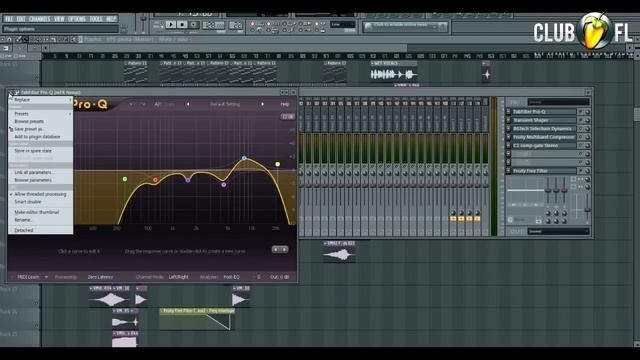Toggle mute switch for Fruity Multiband Compressor
Image resolution: width=640 pixels, height=360 pixels.
click(x=580, y=137)
